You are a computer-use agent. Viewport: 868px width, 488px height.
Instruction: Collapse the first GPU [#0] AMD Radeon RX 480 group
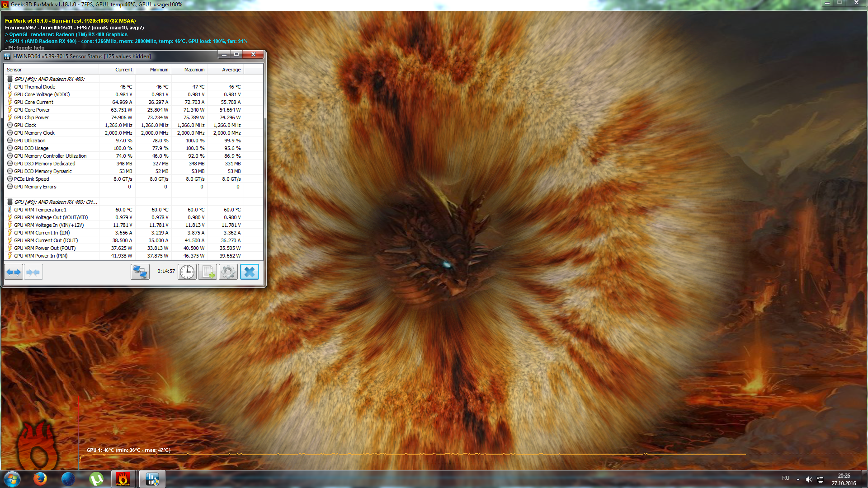coord(49,79)
